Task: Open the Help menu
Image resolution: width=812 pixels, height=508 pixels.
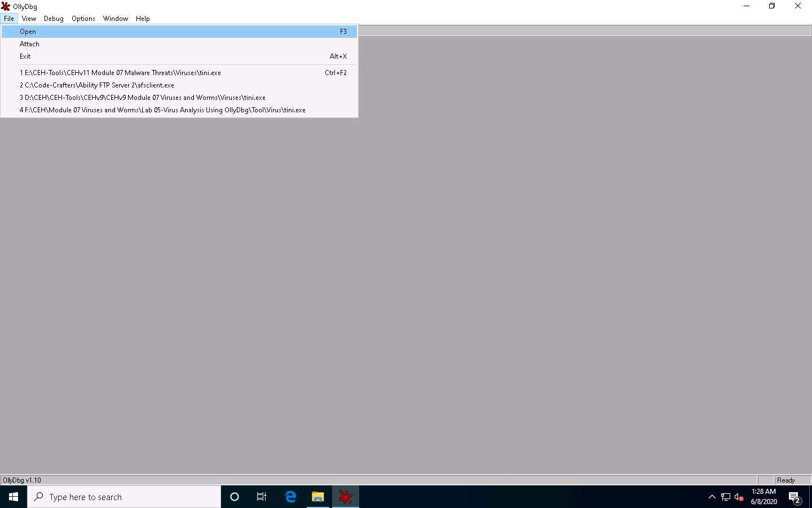Action: pyautogui.click(x=143, y=19)
